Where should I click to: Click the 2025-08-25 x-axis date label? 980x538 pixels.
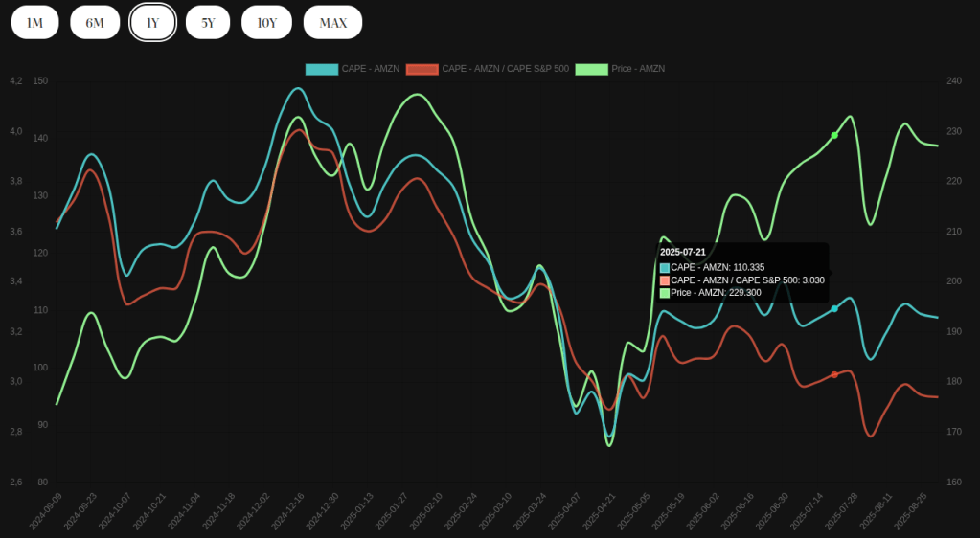[x=911, y=511]
